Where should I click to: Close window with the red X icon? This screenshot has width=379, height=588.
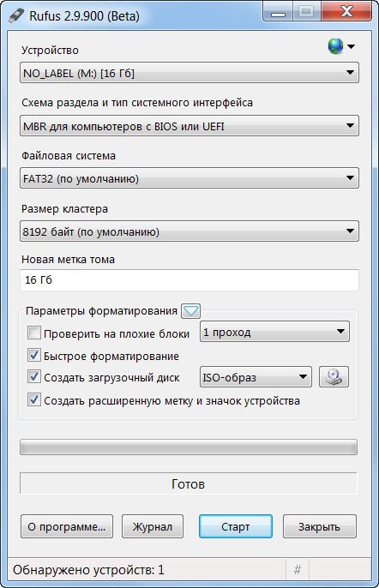pos(346,12)
